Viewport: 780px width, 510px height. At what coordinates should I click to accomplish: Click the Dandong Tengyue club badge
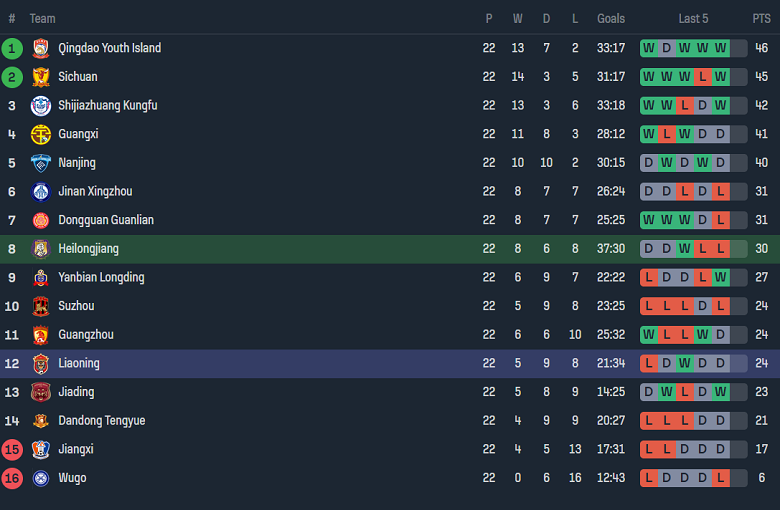[40, 421]
